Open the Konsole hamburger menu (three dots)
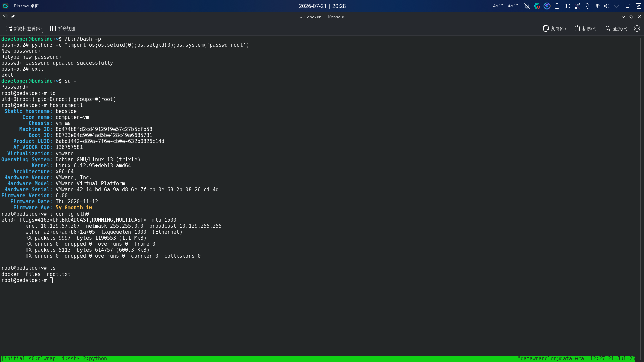Viewport: 644px width, 362px height. [637, 28]
